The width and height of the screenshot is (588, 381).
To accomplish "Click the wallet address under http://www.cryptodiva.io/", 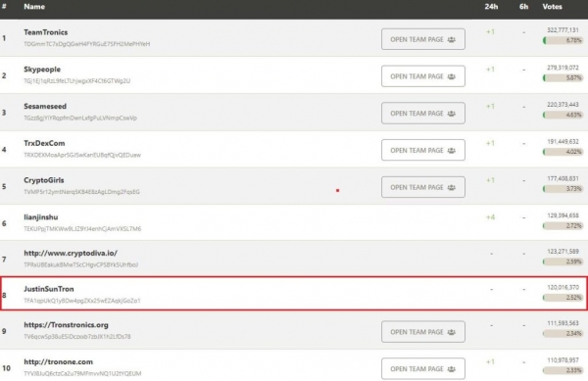I will coord(80,264).
